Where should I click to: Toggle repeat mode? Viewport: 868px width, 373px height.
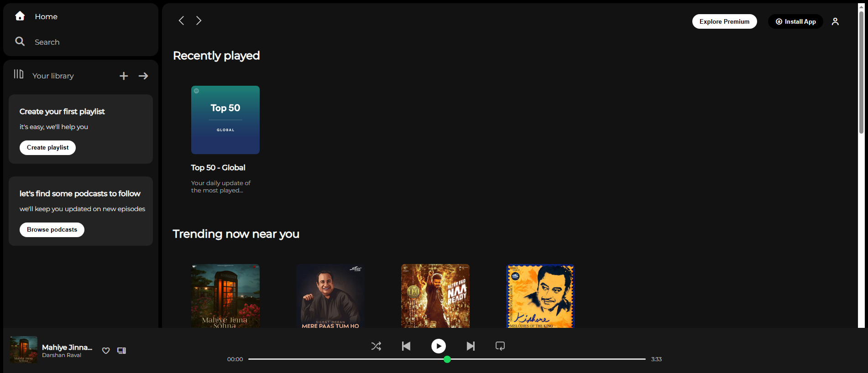tap(500, 346)
